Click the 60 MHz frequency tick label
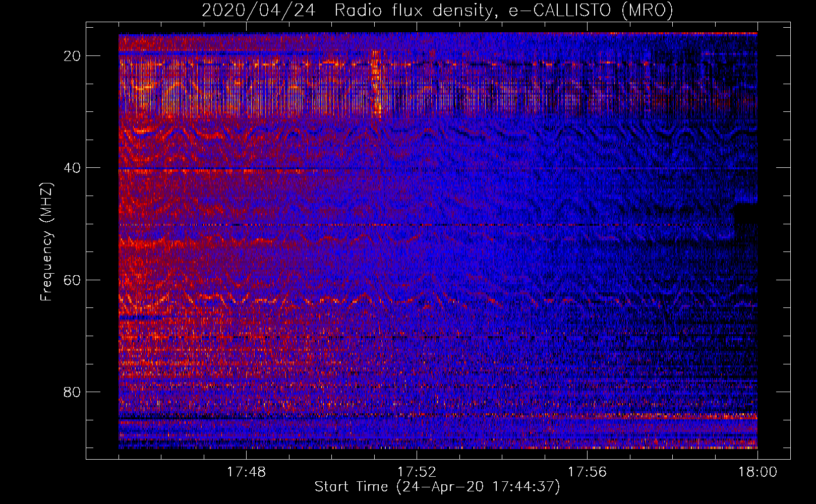The width and height of the screenshot is (816, 504). tap(73, 280)
